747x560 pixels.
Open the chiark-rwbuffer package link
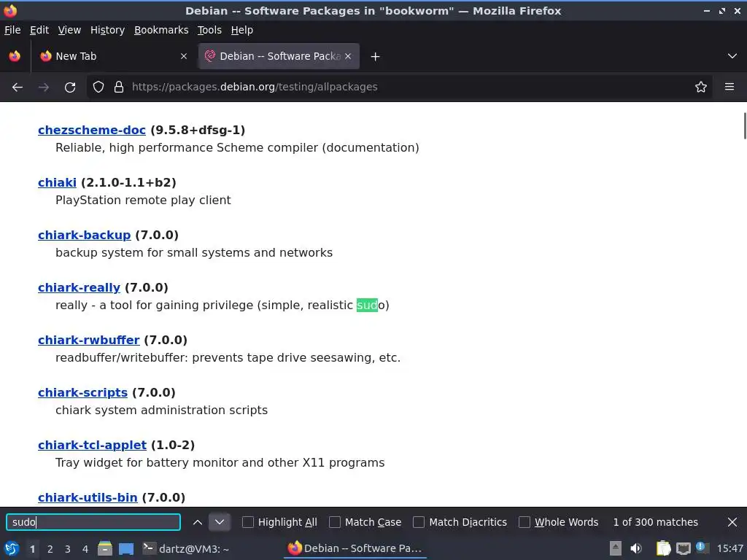pyautogui.click(x=88, y=340)
